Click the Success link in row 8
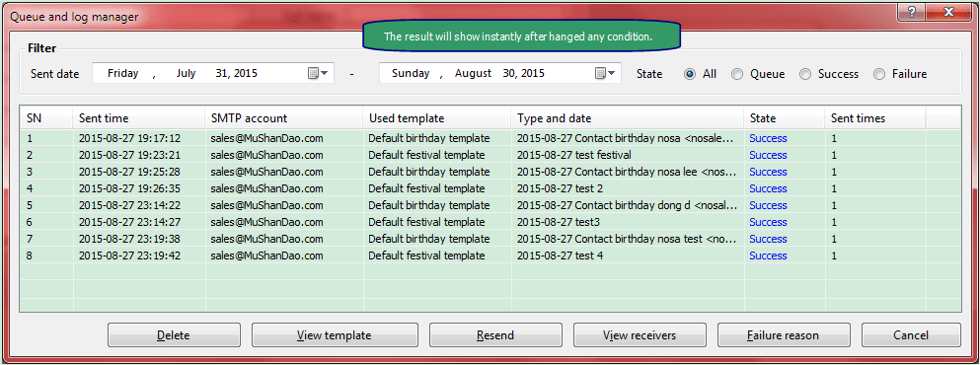The width and height of the screenshot is (980, 365). coord(768,255)
